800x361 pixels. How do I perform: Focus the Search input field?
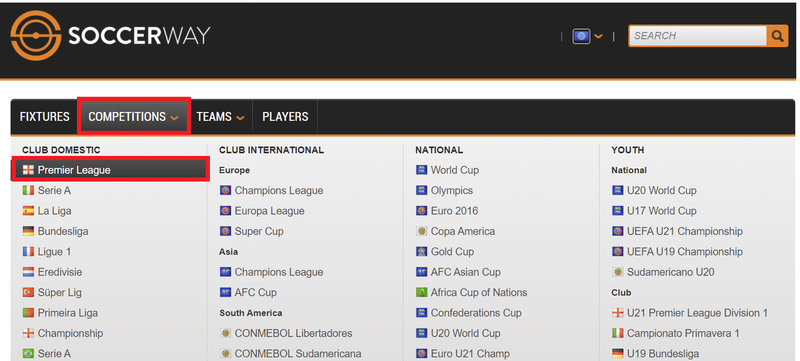coord(698,36)
